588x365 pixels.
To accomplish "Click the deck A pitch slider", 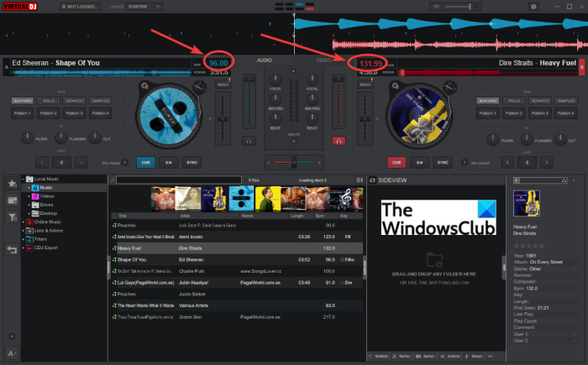I will click(223, 119).
